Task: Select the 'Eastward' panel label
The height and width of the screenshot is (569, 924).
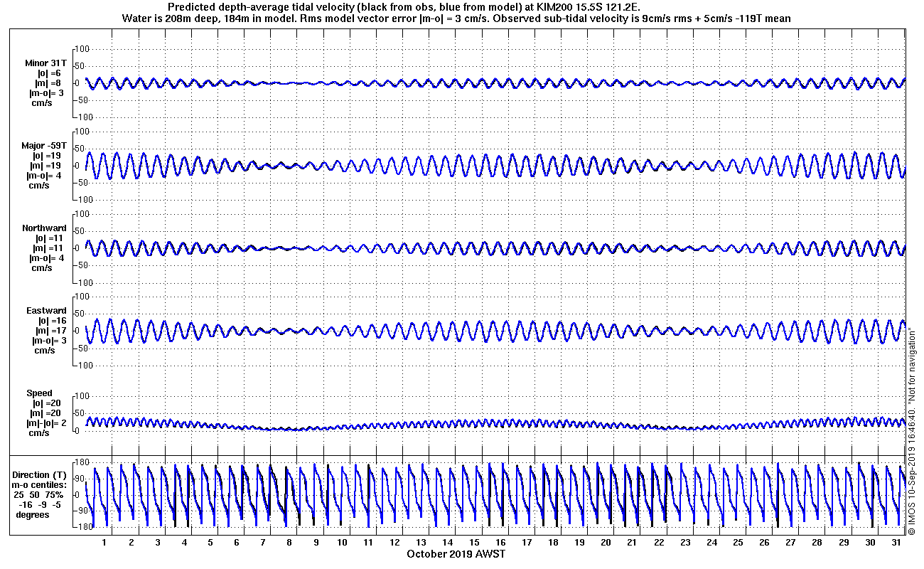Action: pyautogui.click(x=47, y=311)
